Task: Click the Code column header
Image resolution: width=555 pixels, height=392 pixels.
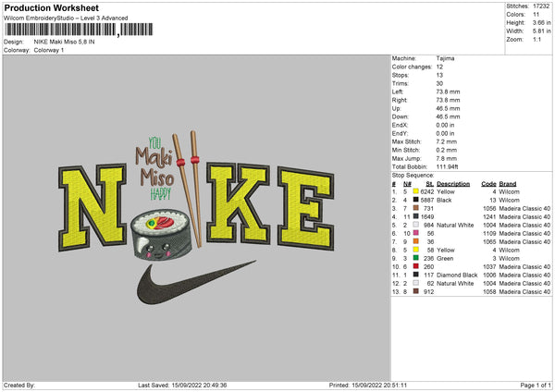Action: point(488,184)
